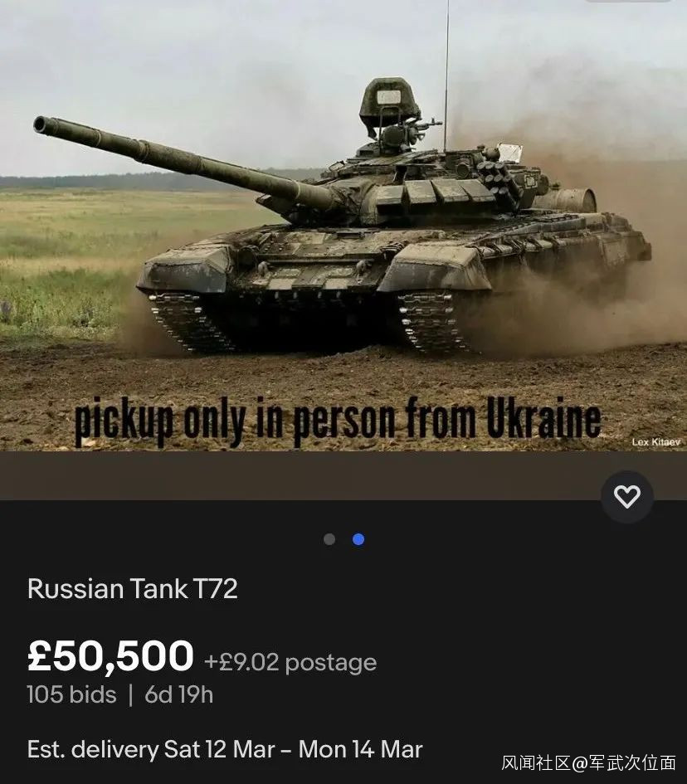This screenshot has width=687, height=784.
Task: Click the pickup only in person caption
Action: 338,421
